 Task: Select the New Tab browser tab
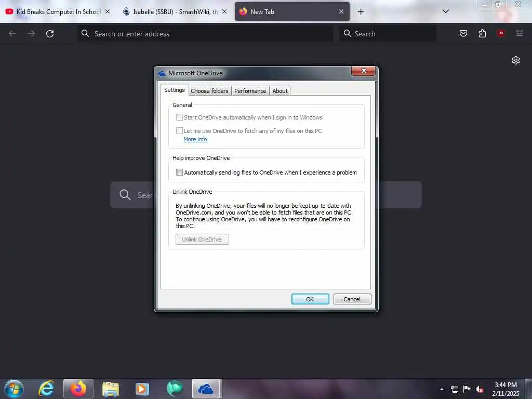(x=292, y=11)
